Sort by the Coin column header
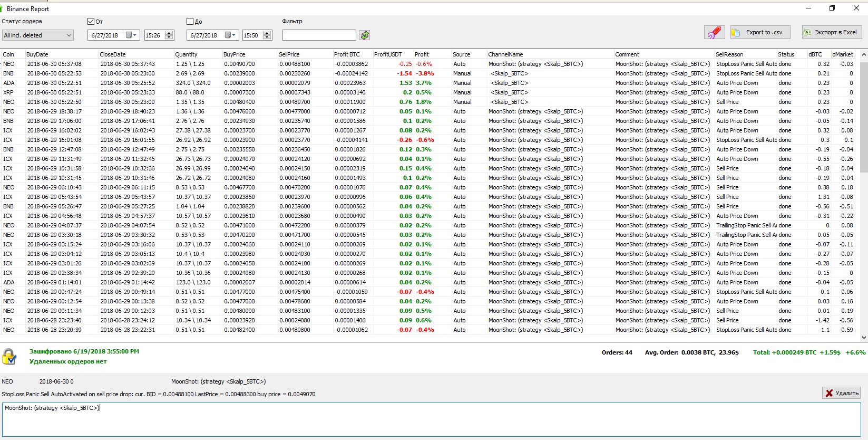The height and width of the screenshot is (440, 868). [x=13, y=54]
